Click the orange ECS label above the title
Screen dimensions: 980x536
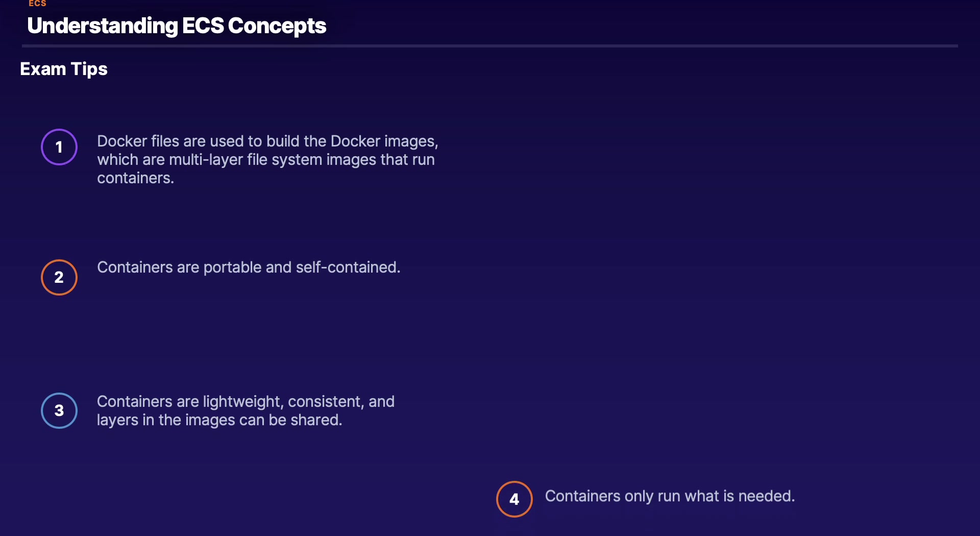(37, 4)
